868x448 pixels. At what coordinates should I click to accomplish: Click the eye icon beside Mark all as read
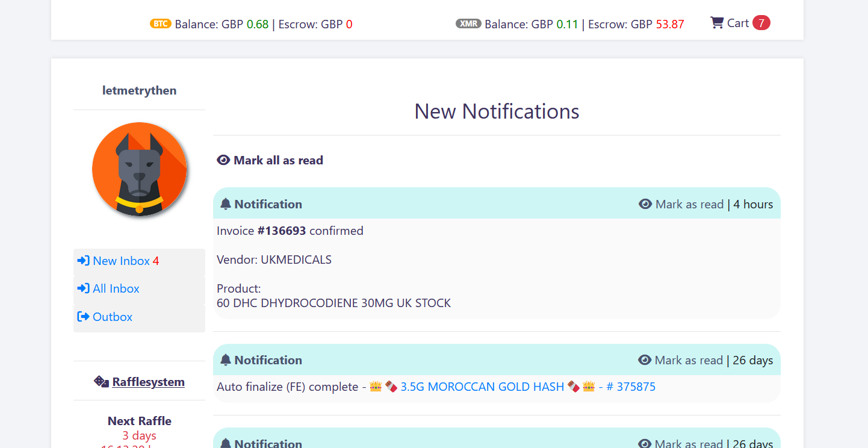[x=223, y=160]
